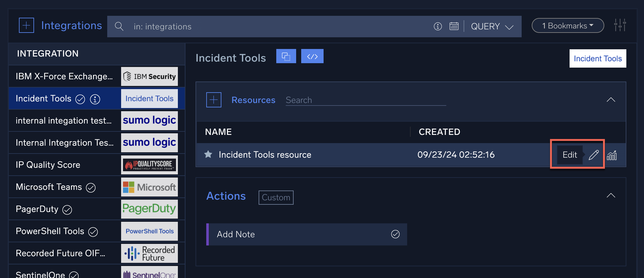The image size is (644, 278).
Task: Click the search magnifier icon
Action: [119, 26]
